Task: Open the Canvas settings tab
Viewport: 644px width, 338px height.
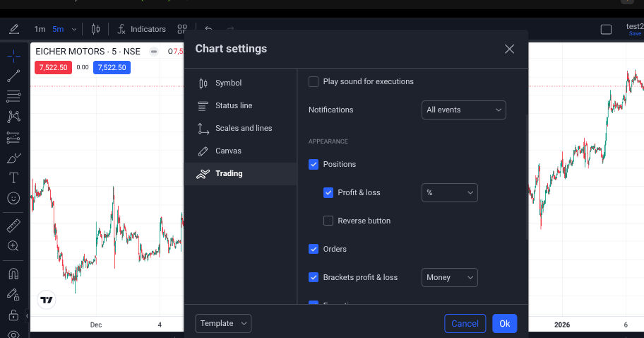Action: coord(228,151)
